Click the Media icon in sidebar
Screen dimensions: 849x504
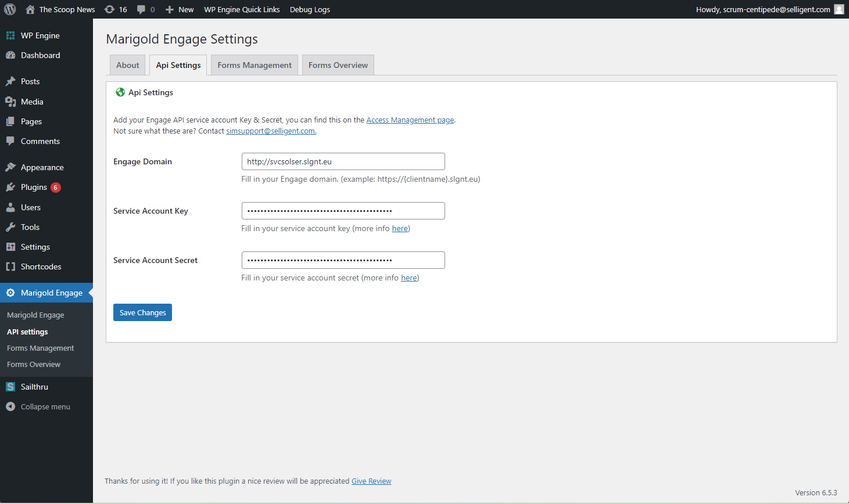click(10, 102)
